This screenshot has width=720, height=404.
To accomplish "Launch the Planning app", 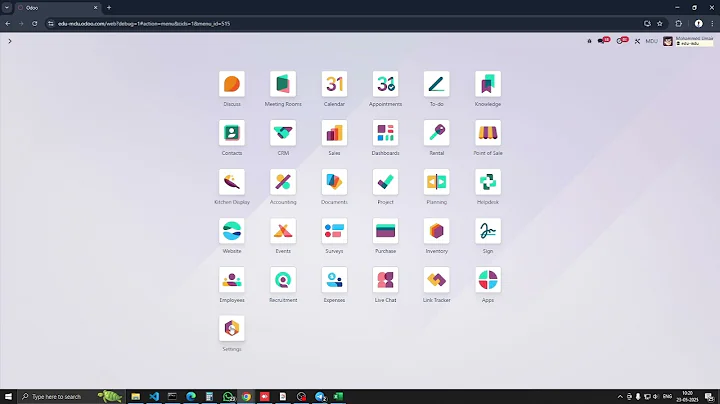I will [x=437, y=182].
